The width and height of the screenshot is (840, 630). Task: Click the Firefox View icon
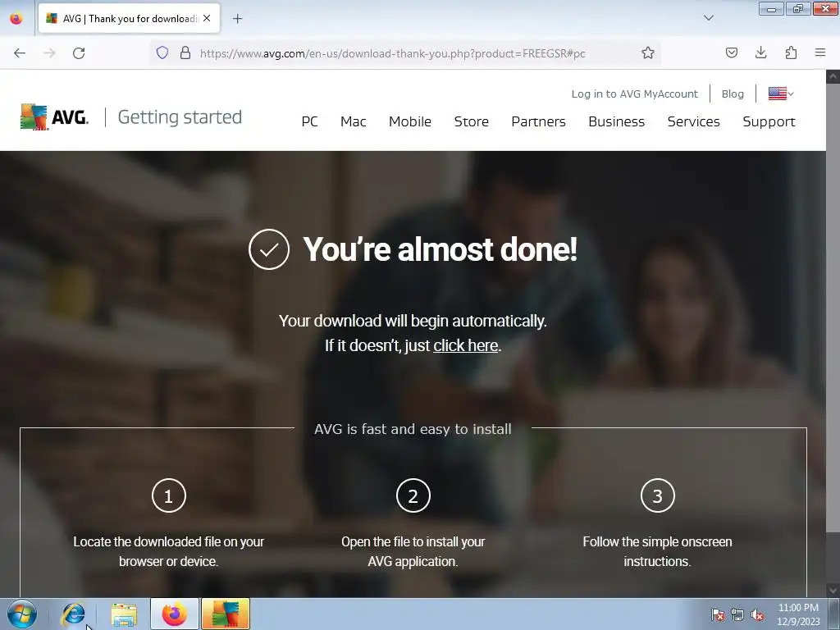pos(16,19)
